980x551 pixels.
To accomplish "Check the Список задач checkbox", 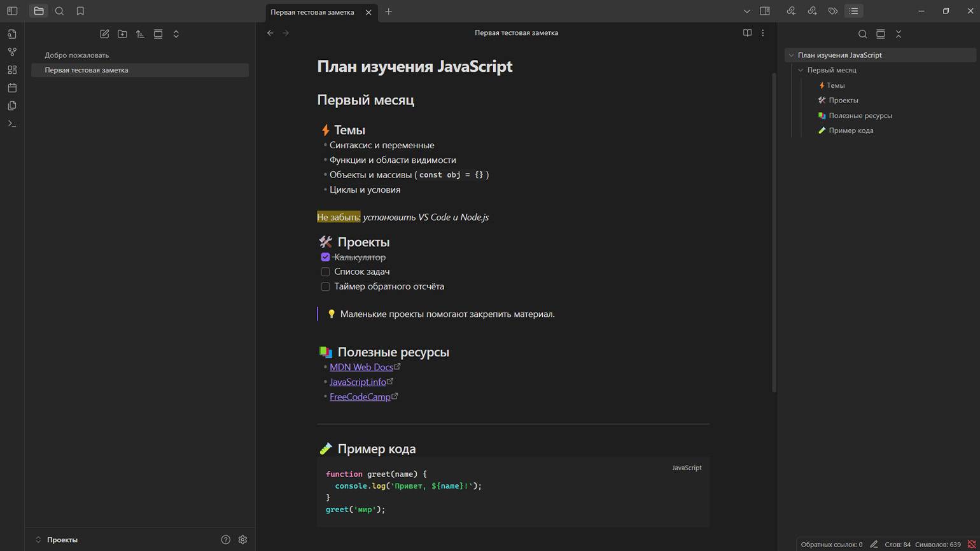I will point(325,272).
